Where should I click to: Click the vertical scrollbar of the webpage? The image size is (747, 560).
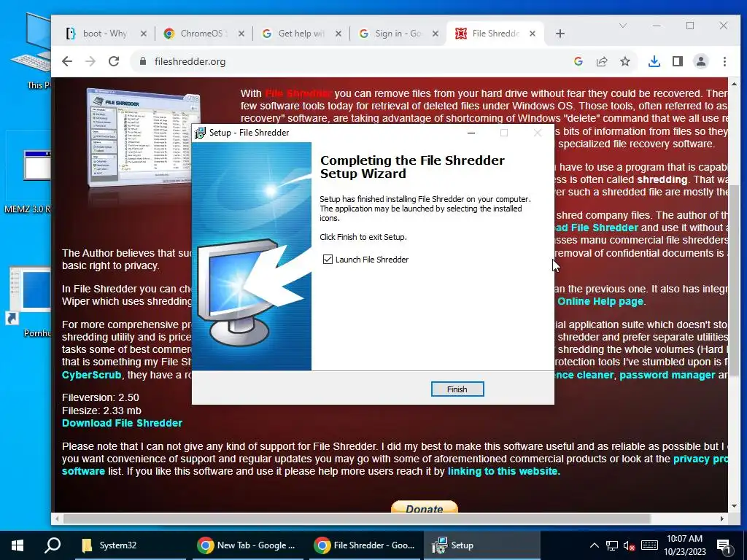[734, 279]
